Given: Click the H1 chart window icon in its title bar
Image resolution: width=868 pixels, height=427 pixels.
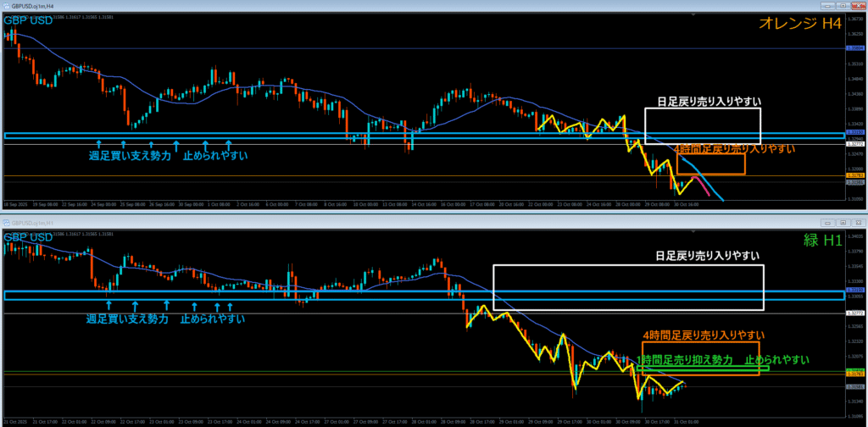Looking at the screenshot, I should point(5,222).
